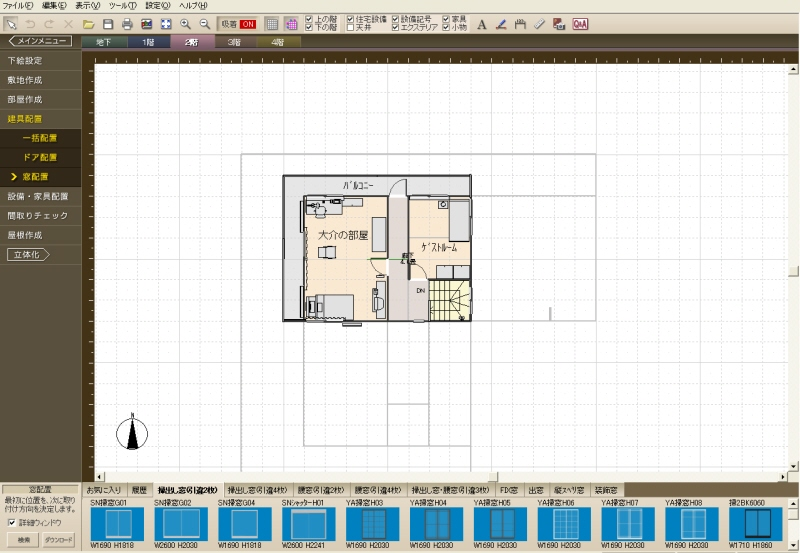This screenshot has height=553, width=800.
Task: Expand the 建具配置 sidebar section
Action: [x=25, y=118]
